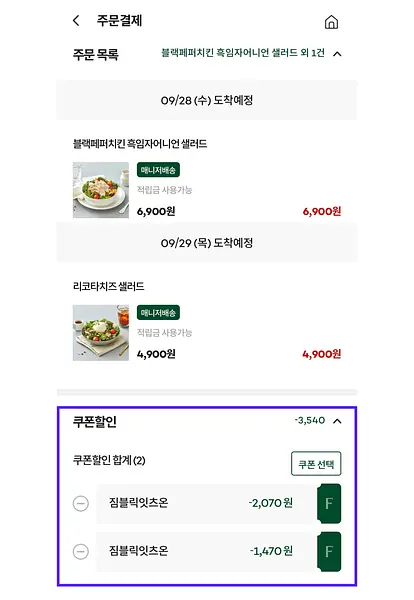Select the 매니저배송 badge on 블랙페퍼치킨 salad
Image resolution: width=414 pixels, height=600 pixels.
pos(158,170)
